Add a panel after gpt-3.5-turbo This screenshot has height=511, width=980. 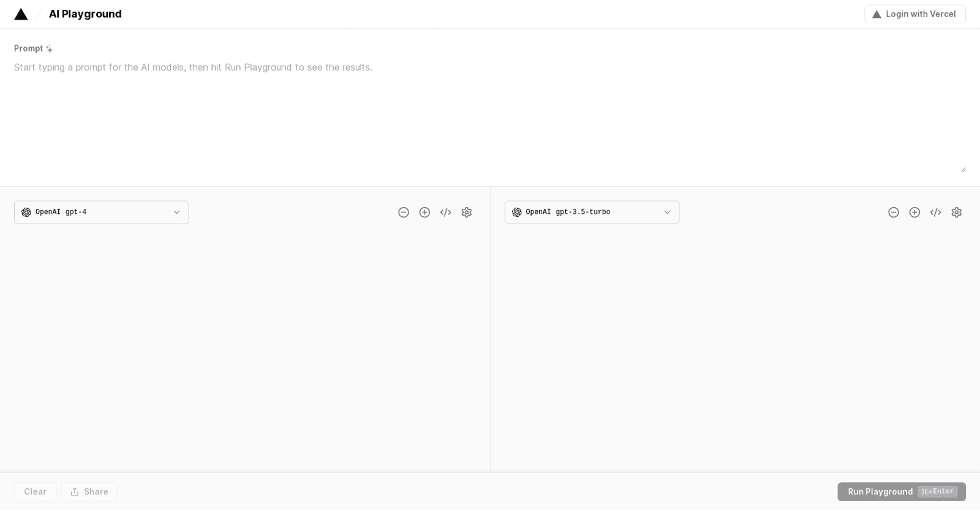click(914, 213)
